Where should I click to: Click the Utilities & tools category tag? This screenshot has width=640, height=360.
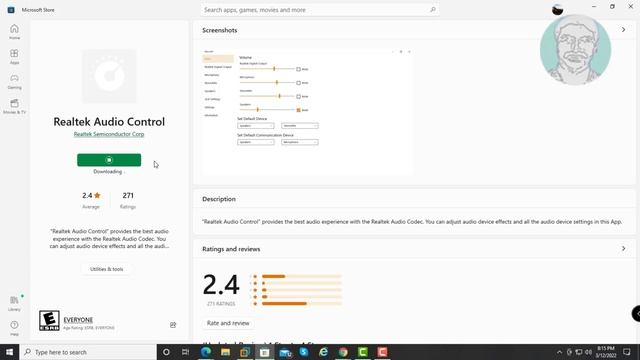[107, 269]
